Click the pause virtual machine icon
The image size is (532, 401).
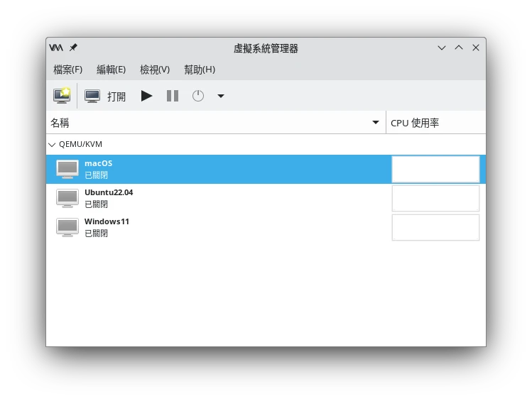coord(173,96)
